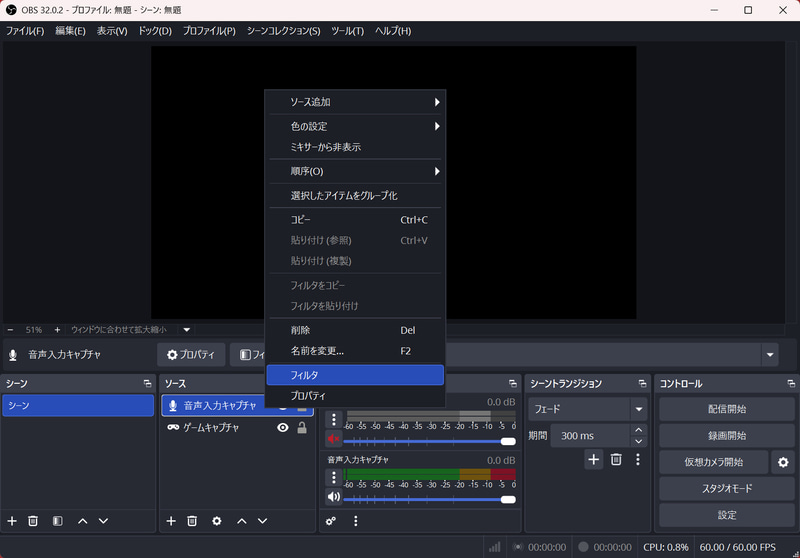Open シーンコレクション(S) menu
Image resolution: width=800 pixels, height=558 pixels.
click(284, 31)
